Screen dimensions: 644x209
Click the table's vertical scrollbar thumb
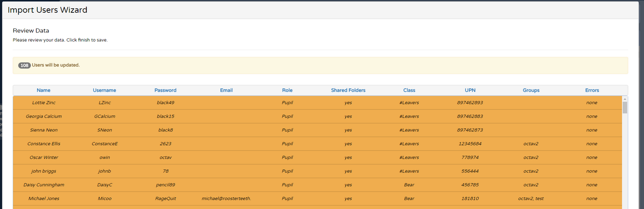pyautogui.click(x=625, y=107)
